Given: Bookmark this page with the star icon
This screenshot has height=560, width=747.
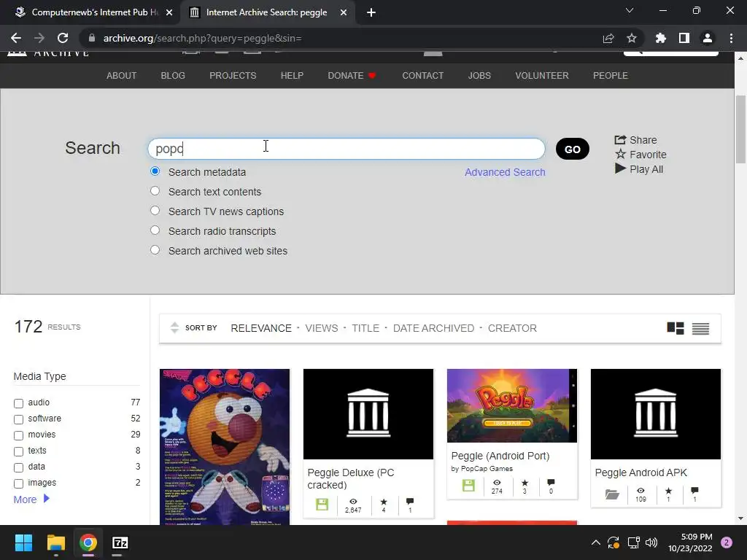Looking at the screenshot, I should tap(632, 38).
